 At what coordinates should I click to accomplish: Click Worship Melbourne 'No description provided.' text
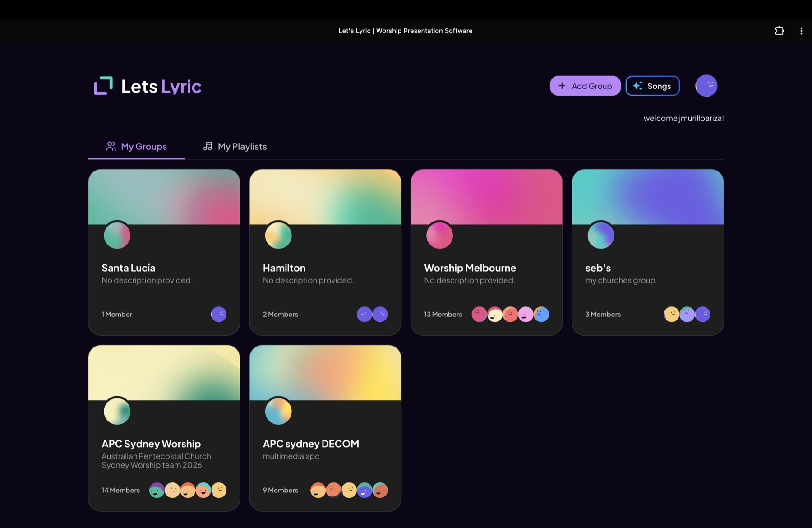[470, 280]
